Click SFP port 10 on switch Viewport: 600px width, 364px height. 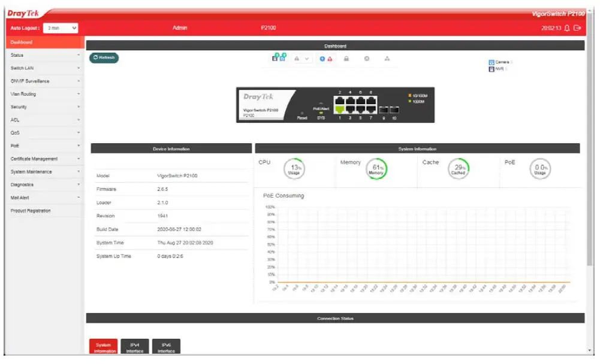click(394, 110)
